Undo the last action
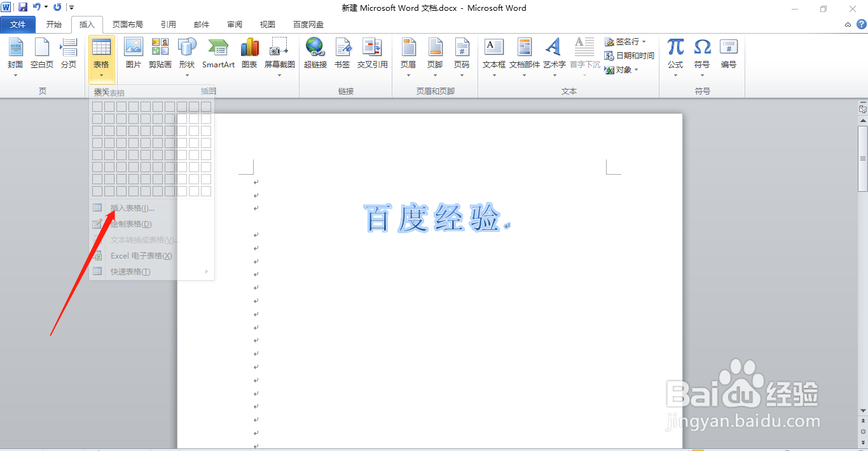Viewport: 868px width, 451px height. [x=37, y=8]
